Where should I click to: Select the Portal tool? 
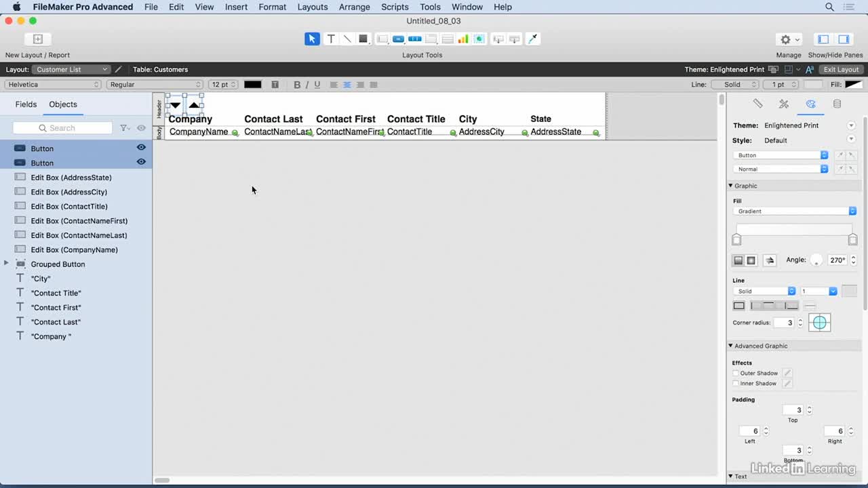[448, 39]
